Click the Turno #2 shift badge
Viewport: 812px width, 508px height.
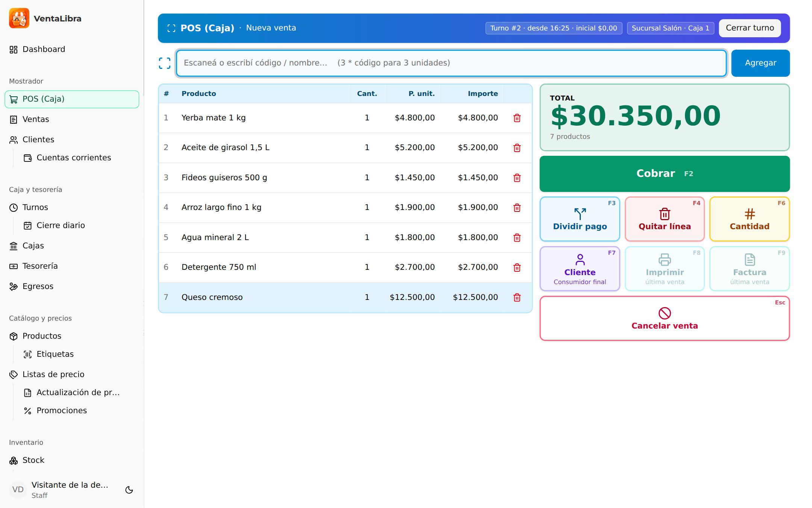click(554, 28)
